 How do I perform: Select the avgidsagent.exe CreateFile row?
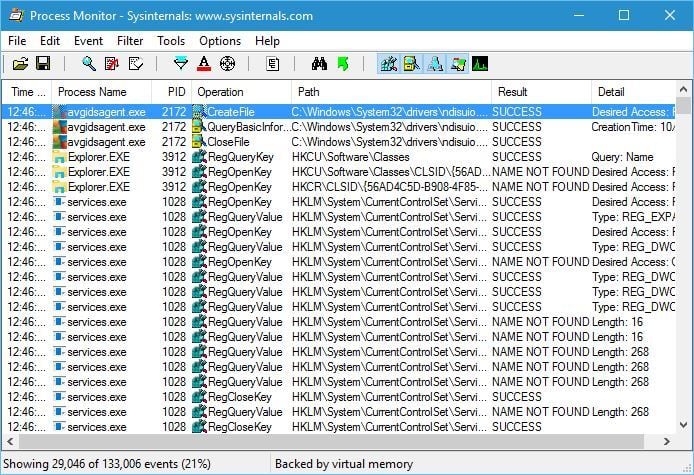[339, 112]
